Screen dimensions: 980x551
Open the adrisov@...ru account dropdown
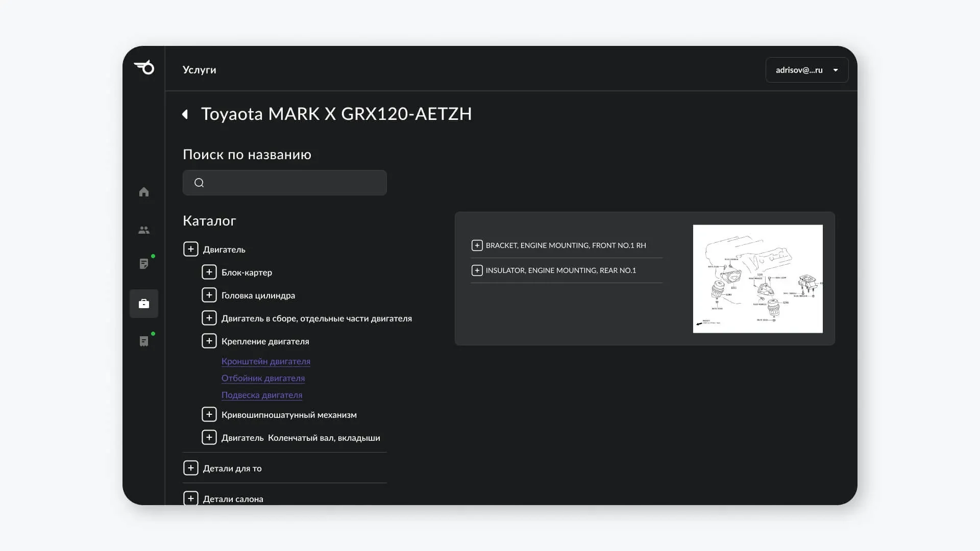click(x=807, y=70)
